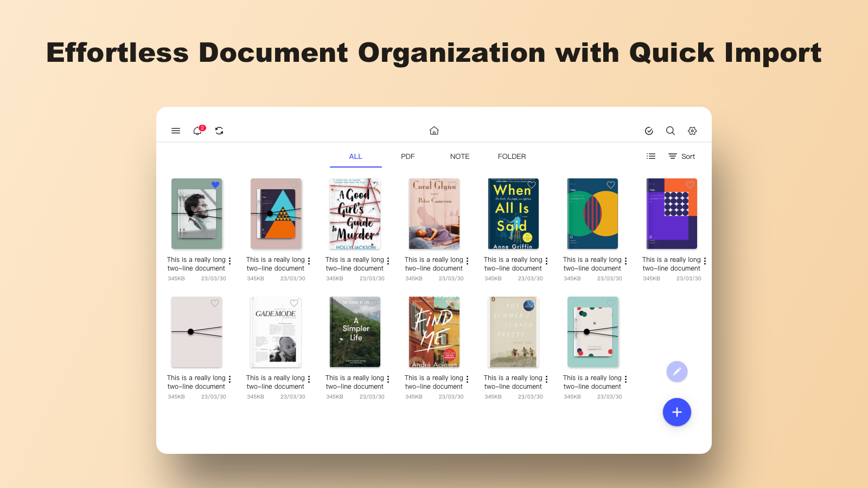Open the edit pencil floating button
Screen dimensions: 868x488
[676, 371]
